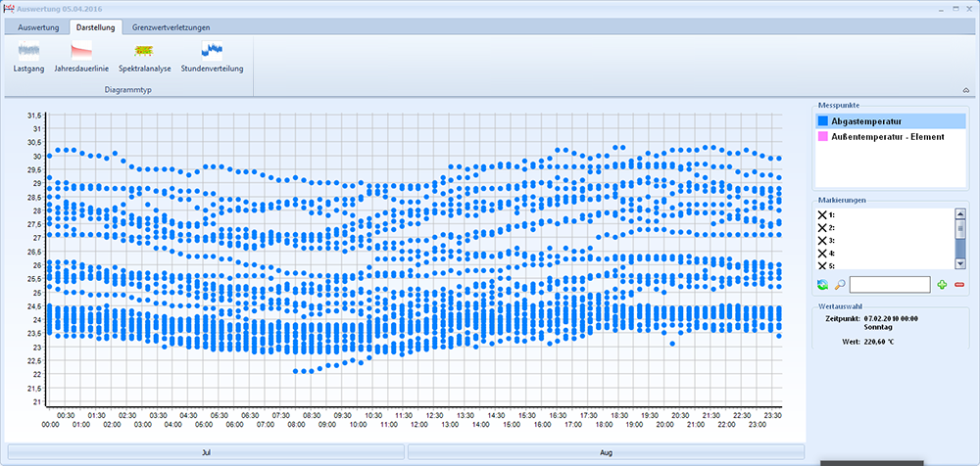Click the Diagrammtyp group label
Screen dimensions: 980x466
point(127,91)
